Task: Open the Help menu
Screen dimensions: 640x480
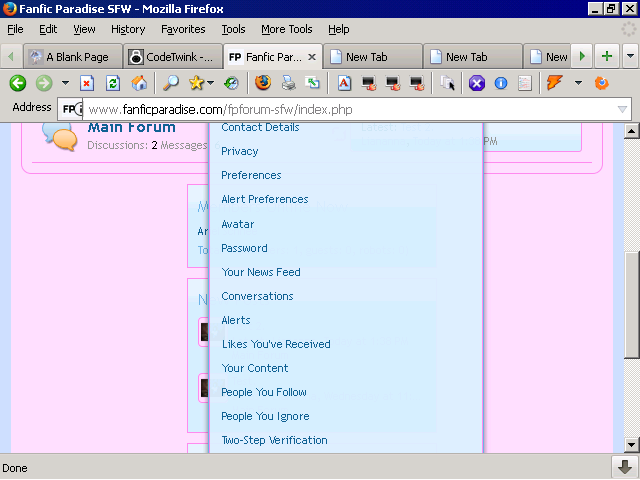Action: [339, 29]
